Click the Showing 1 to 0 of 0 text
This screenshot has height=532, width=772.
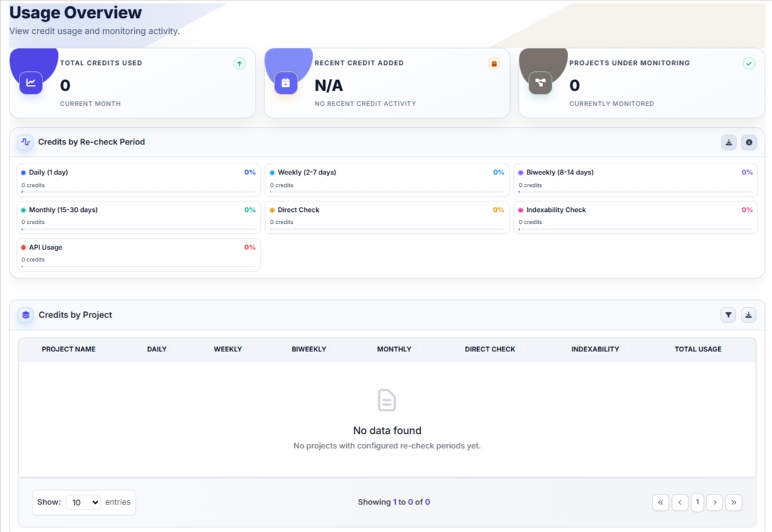click(x=394, y=502)
